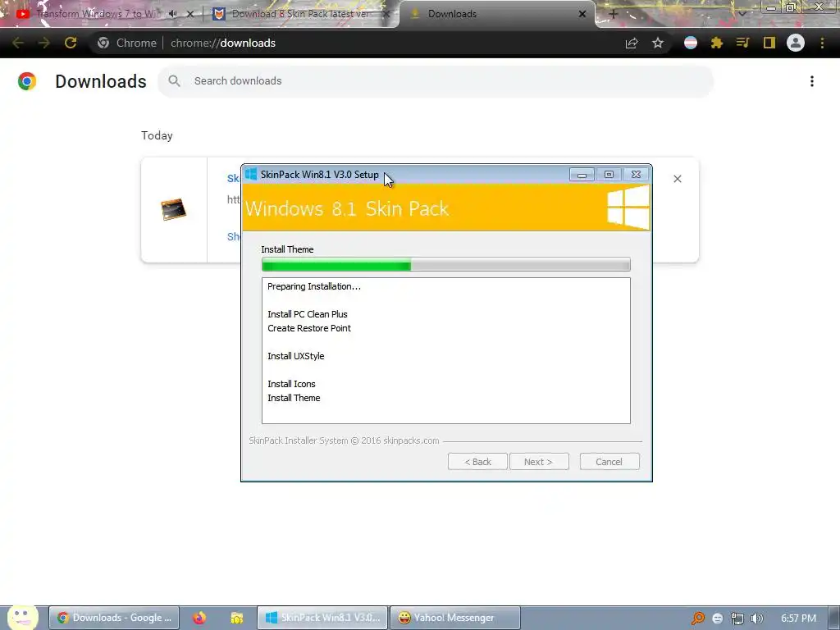
Task: Open Firefox from the taskbar
Action: (199, 618)
